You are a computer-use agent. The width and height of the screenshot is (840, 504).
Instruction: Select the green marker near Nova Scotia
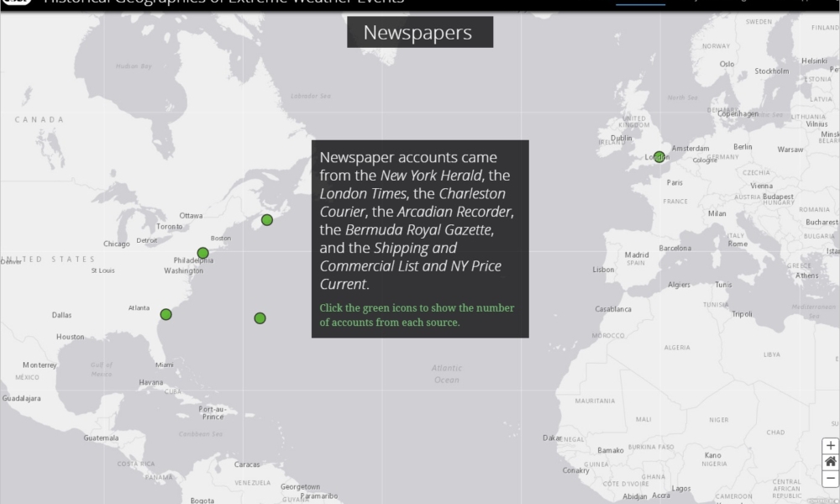click(266, 220)
